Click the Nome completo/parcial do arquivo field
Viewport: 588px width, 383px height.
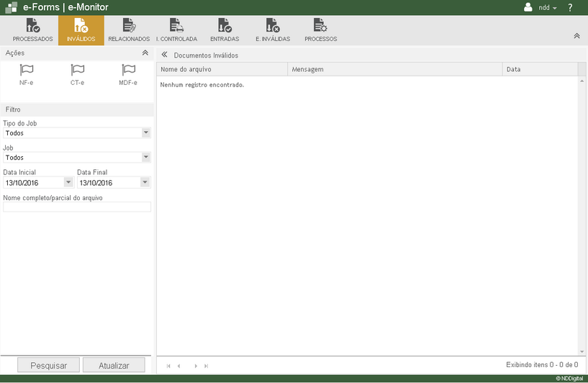[x=77, y=207]
